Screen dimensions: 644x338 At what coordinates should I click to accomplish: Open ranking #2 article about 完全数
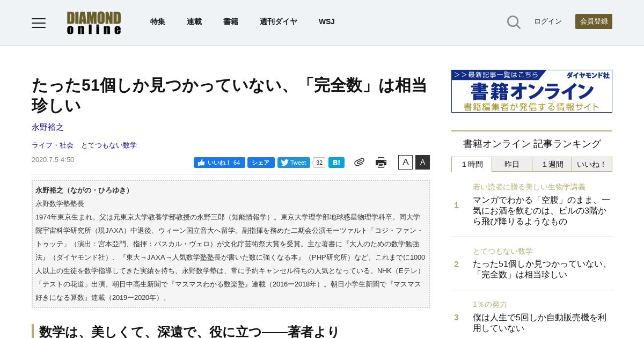[x=541, y=269]
